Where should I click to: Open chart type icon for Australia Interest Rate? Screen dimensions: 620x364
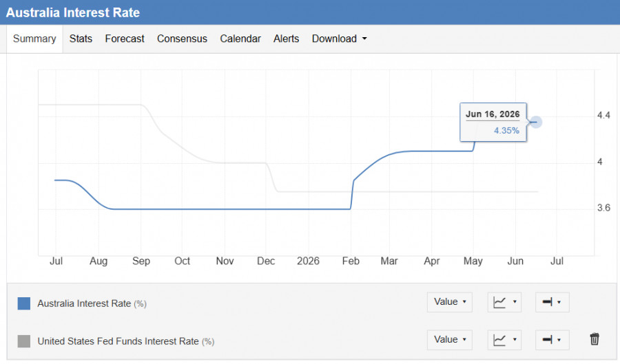pyautogui.click(x=504, y=302)
